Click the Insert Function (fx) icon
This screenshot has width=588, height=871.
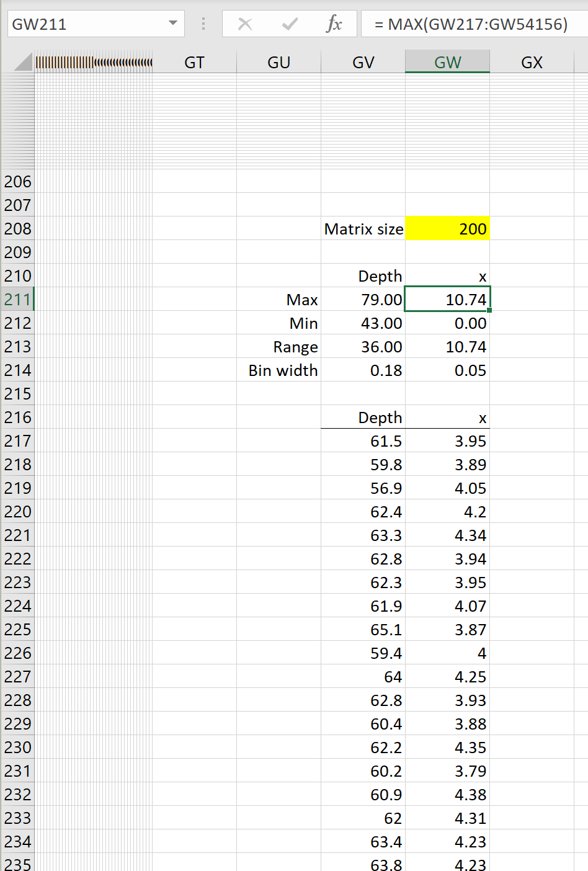tap(335, 24)
